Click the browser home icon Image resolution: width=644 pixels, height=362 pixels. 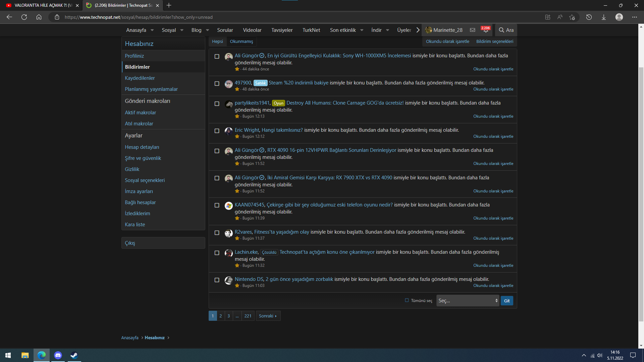(39, 17)
